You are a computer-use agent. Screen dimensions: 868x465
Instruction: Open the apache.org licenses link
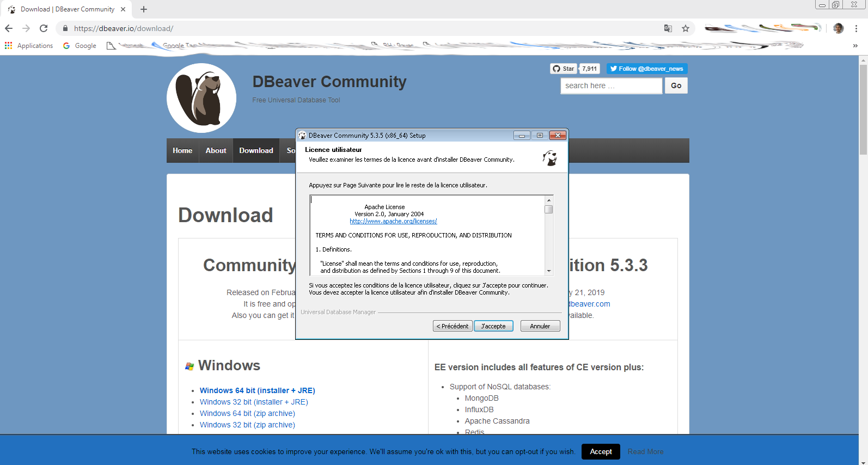(393, 221)
